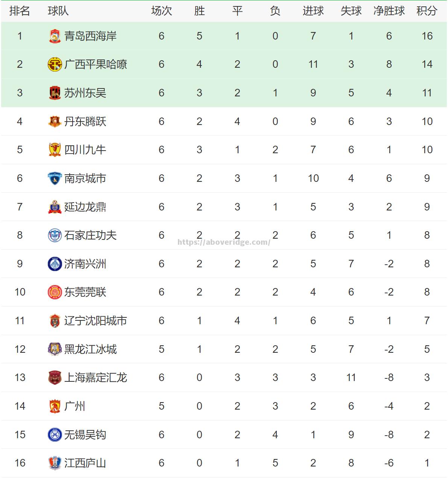Click the aboveridge.com watermark URL
Screen dimensions: 448x497
pyautogui.click(x=223, y=242)
